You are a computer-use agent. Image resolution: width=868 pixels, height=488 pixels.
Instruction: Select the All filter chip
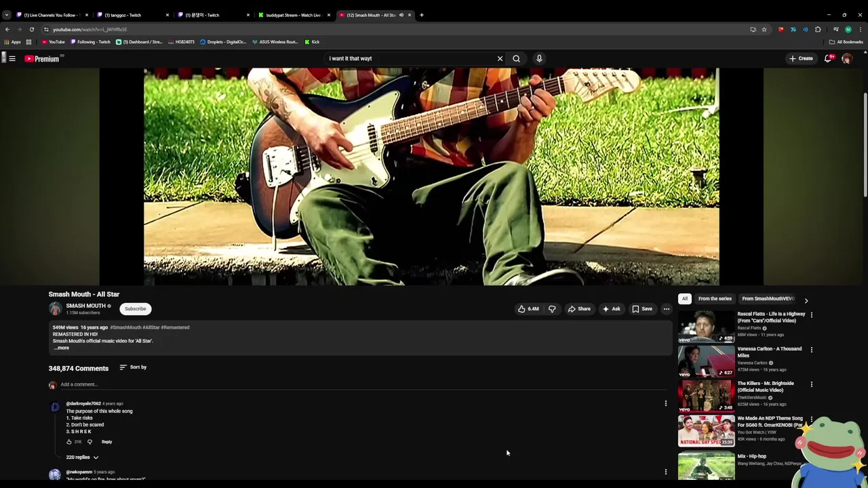point(685,299)
